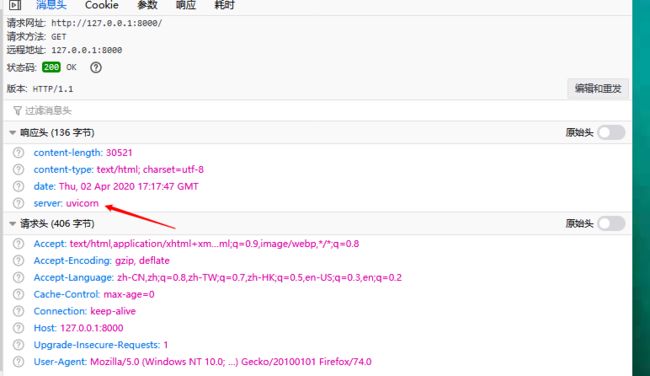The width and height of the screenshot is (650, 376).
Task: Click remote address 127.0.0.1:8000 value
Action: coord(87,50)
